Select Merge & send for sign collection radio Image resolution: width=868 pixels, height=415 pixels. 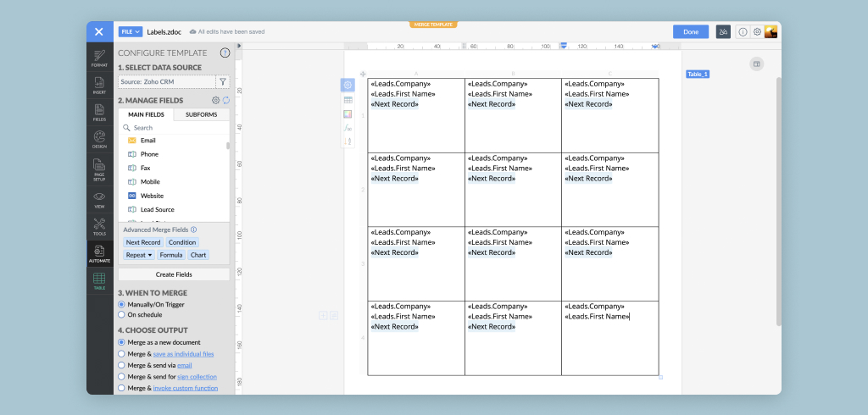click(121, 376)
